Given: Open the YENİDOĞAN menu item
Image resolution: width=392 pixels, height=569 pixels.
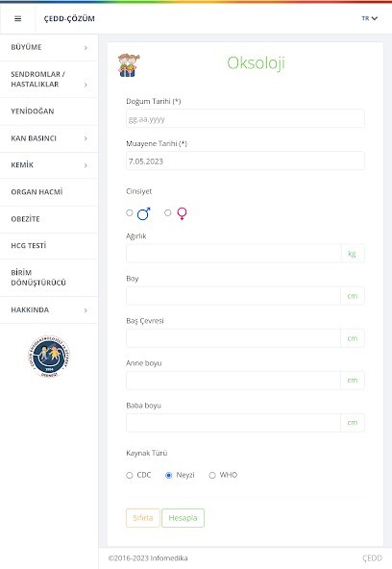Looking at the screenshot, I should 49,111.
